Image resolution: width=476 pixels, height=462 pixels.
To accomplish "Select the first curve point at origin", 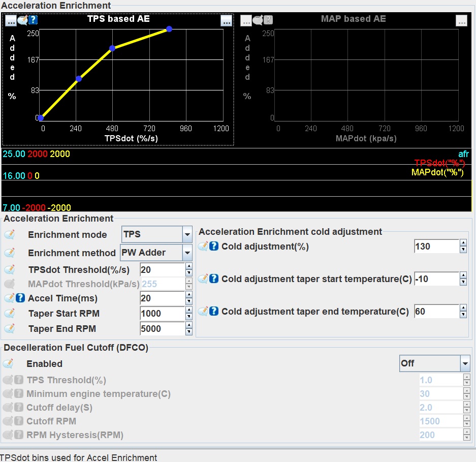I will [x=41, y=118].
